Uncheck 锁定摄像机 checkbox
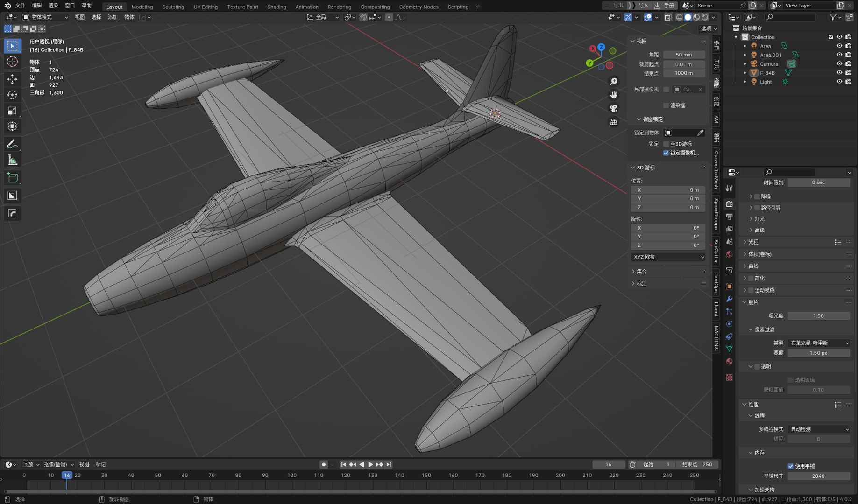This screenshot has height=504, width=858. 666,153
